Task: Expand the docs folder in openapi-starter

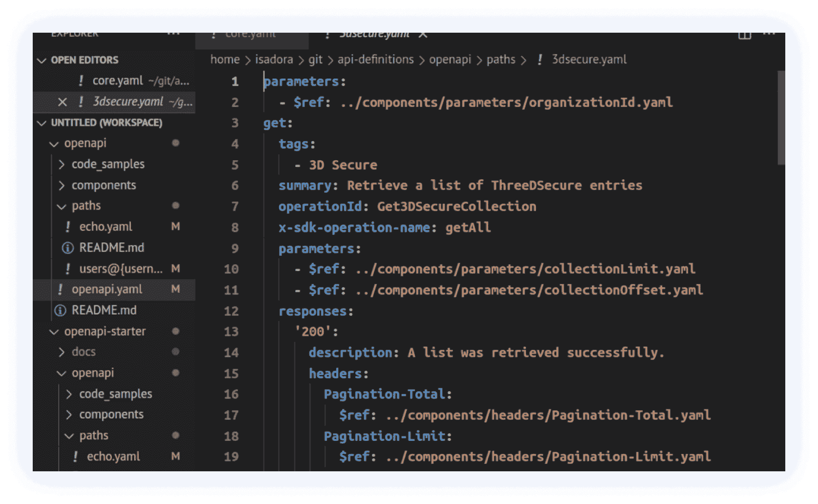Action: (x=62, y=352)
